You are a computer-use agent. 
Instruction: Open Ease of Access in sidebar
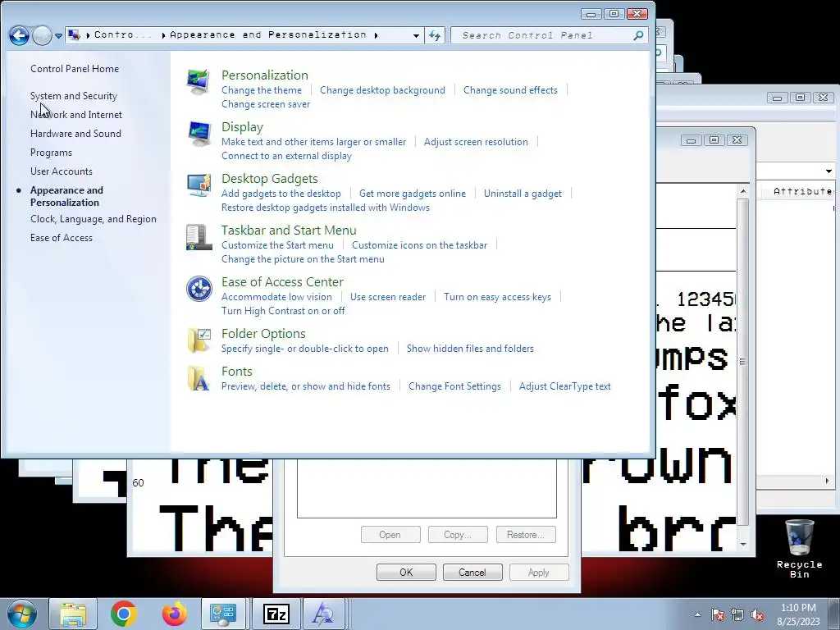point(61,238)
